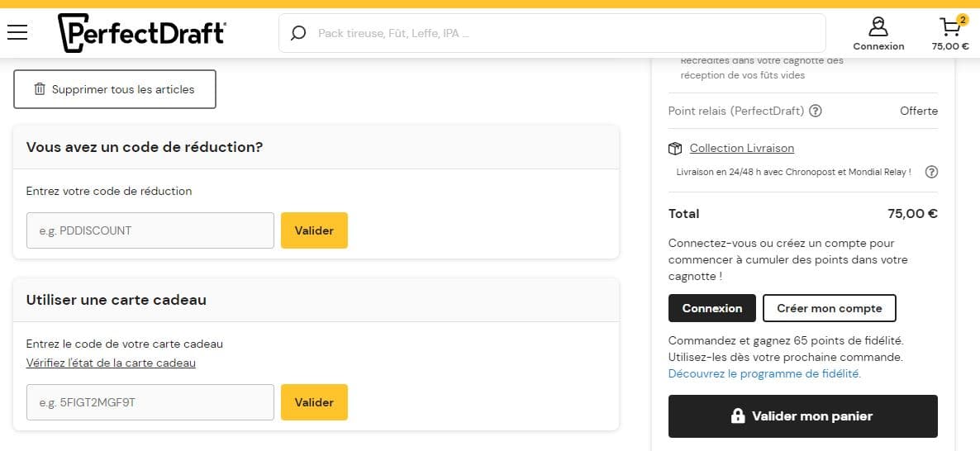Click the help icon beside Point relais
980x451 pixels.
(816, 111)
